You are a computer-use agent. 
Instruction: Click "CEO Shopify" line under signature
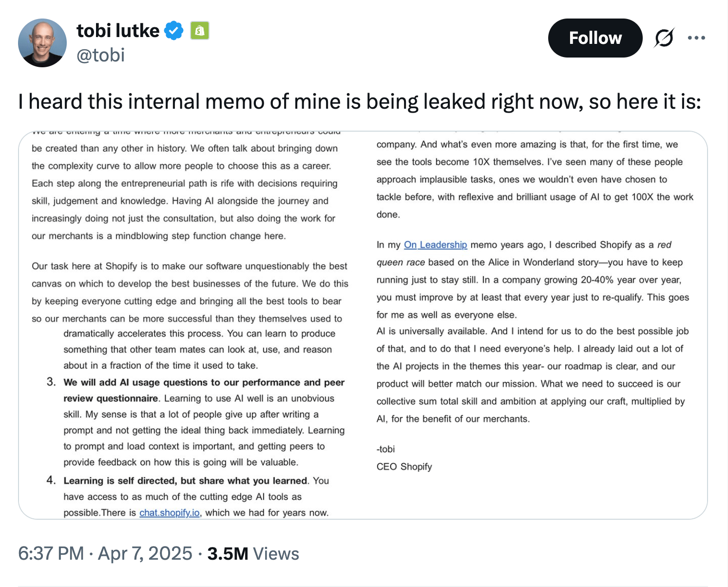pos(404,467)
